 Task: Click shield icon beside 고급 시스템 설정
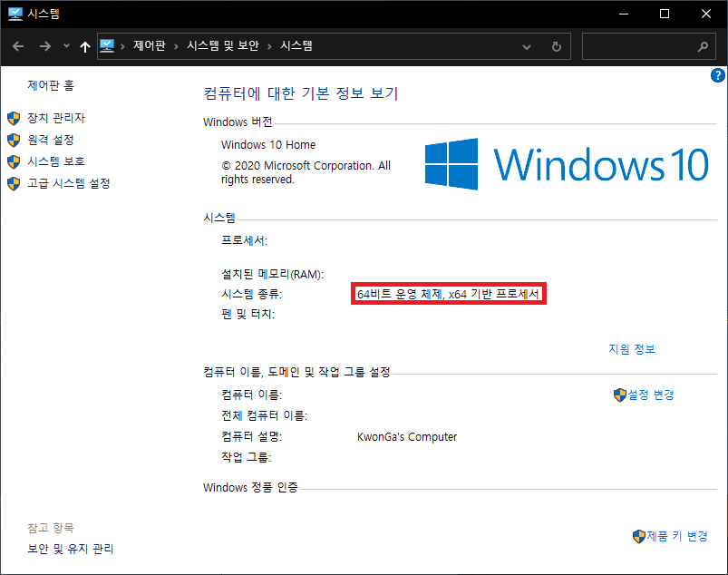pos(14,184)
